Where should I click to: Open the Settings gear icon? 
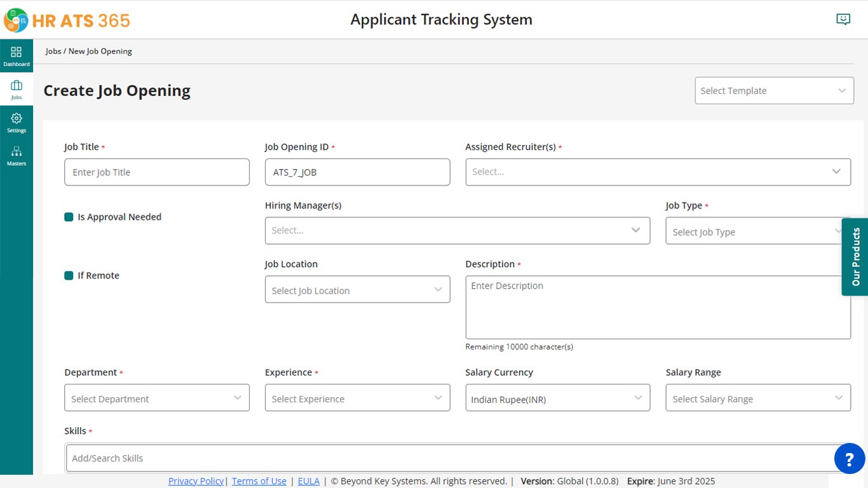[17, 122]
